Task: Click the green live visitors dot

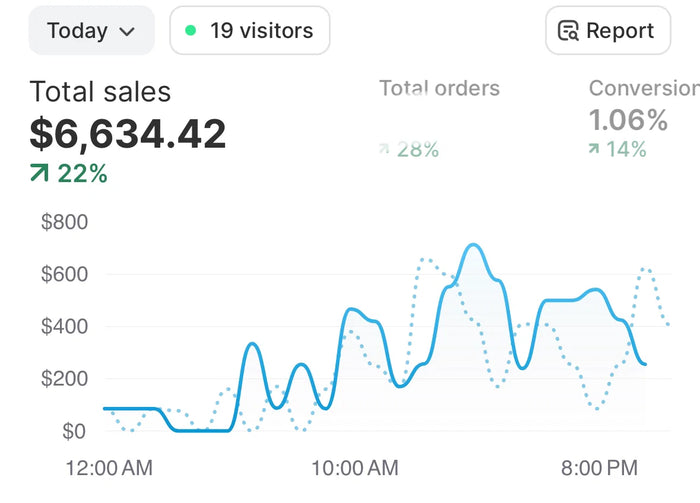Action: click(x=190, y=30)
